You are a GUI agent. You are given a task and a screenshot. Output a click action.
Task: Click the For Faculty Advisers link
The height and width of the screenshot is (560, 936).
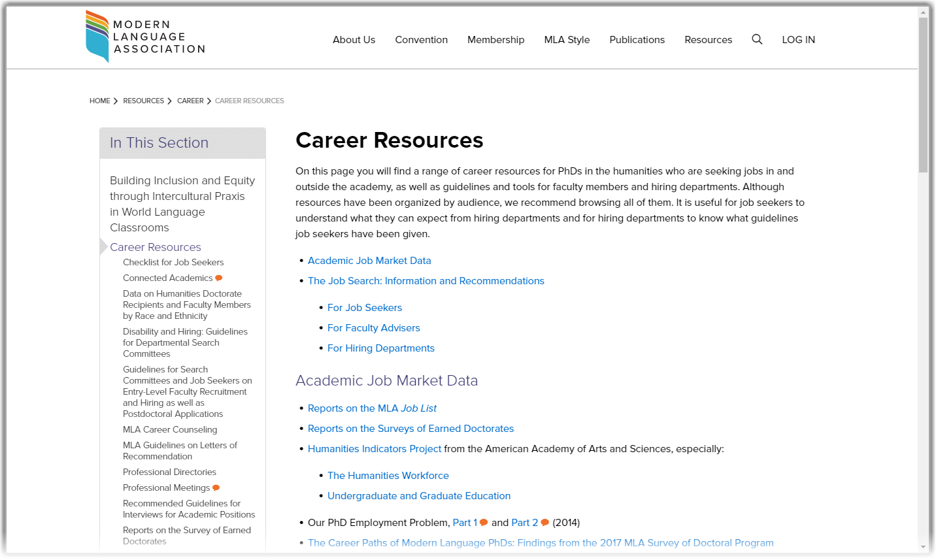[x=374, y=328]
